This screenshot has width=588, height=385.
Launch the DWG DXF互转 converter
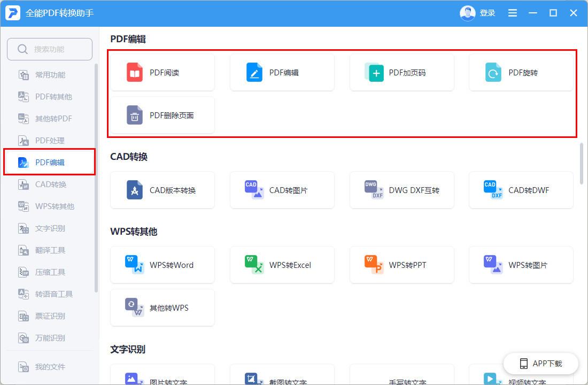click(x=402, y=190)
